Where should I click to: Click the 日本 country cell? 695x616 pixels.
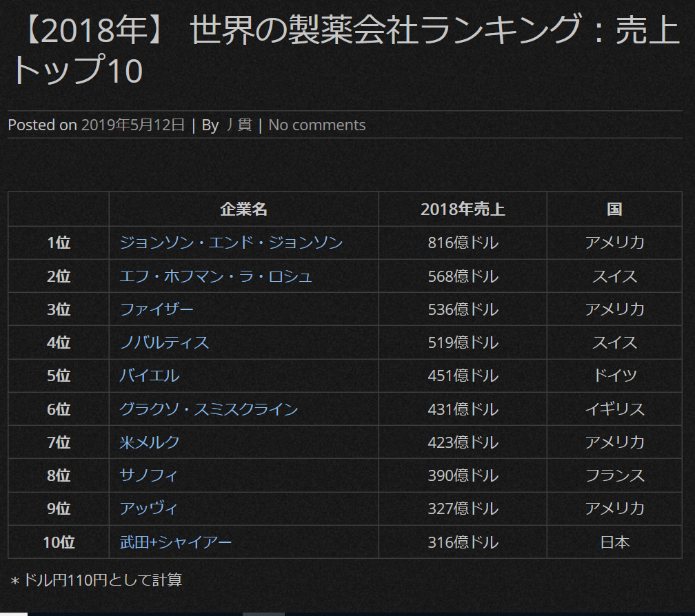[614, 542]
